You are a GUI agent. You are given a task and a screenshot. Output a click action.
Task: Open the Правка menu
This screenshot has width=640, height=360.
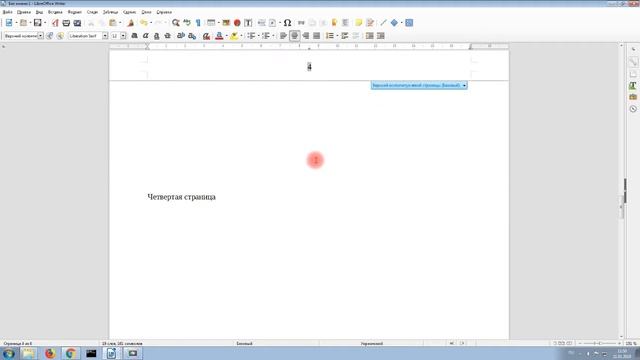tap(24, 12)
